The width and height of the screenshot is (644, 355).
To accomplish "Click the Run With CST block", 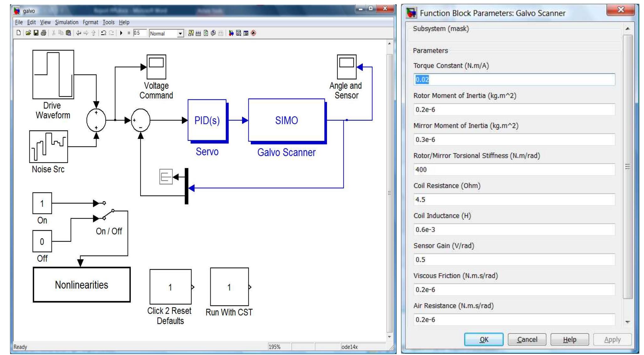I will click(230, 287).
